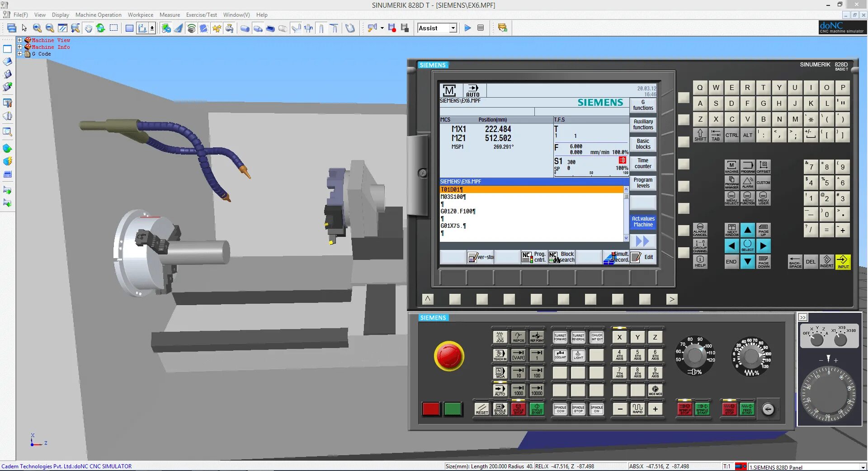Click the REPOS key on machine panel
This screenshot has width=868, height=471.
518,337
